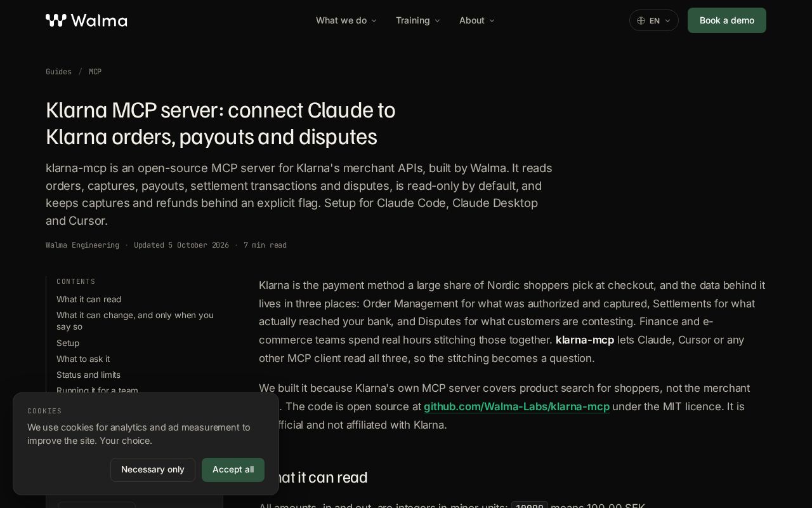Click the CONTENTS sidebar label
Image resolution: width=812 pixels, height=508 pixels.
76,281
